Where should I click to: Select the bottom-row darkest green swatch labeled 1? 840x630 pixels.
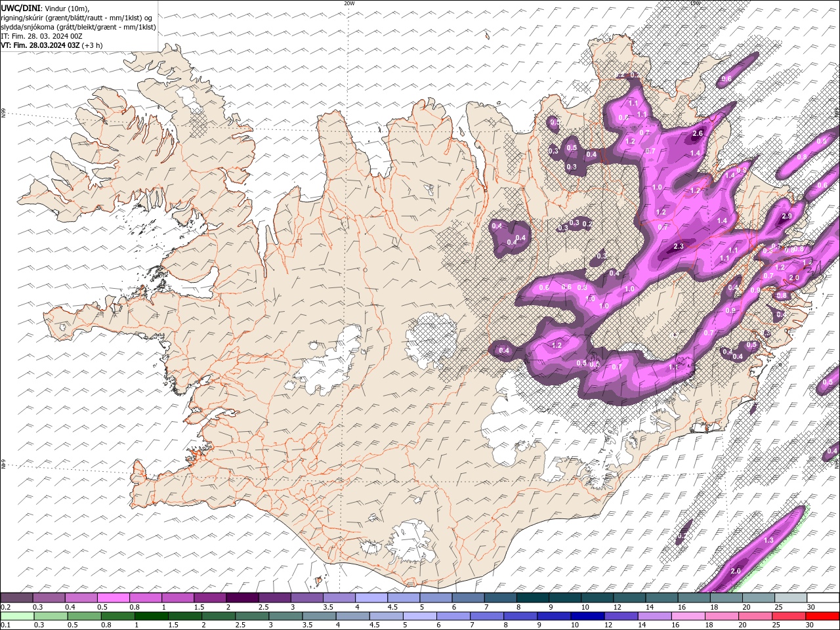pos(152,616)
